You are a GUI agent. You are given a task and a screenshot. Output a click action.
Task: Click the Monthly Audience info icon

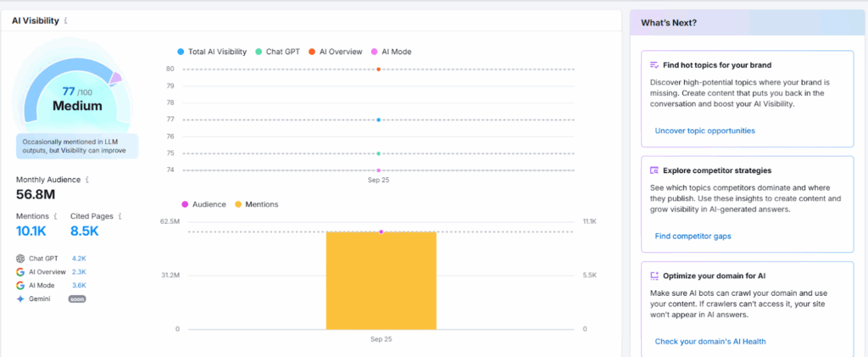tap(87, 180)
